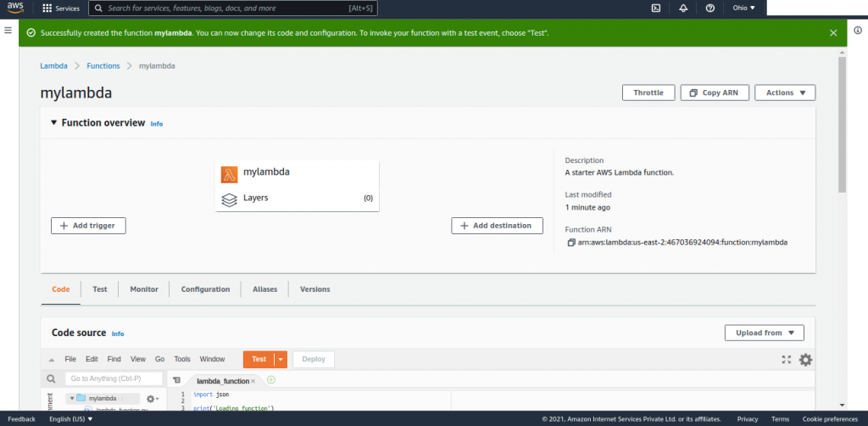The width and height of the screenshot is (868, 426).
Task: Open the editor Tools menu
Action: (x=182, y=359)
